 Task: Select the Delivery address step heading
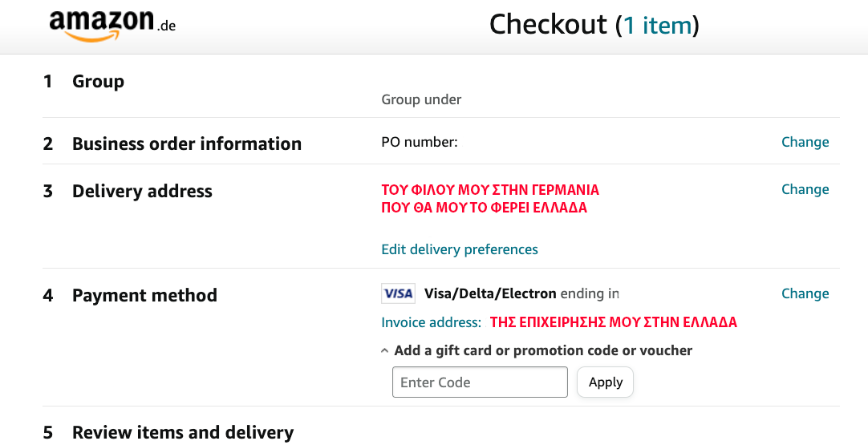[142, 191]
